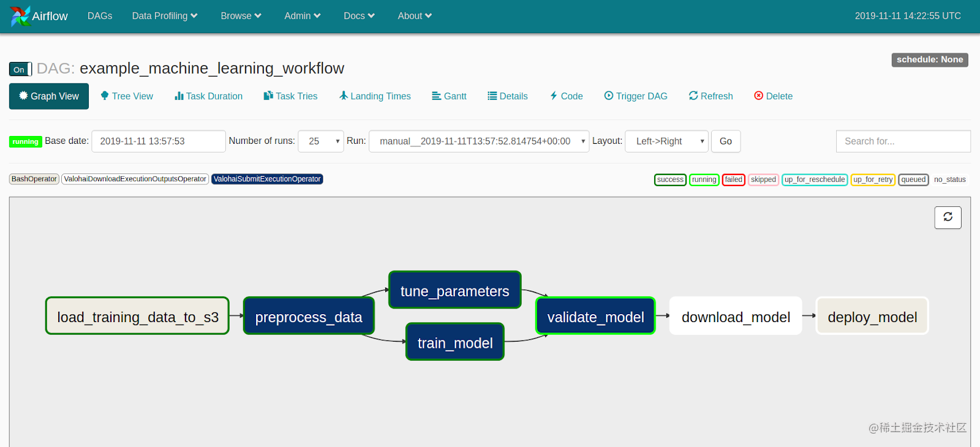This screenshot has width=980, height=447.
Task: Change the Layout dropdown
Action: (666, 141)
